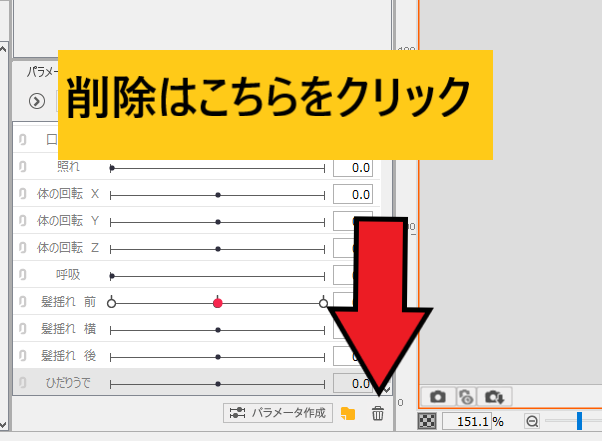Toggle the checkerboard transparency background icon
Image resolution: width=602 pixels, height=441 pixels.
427,421
